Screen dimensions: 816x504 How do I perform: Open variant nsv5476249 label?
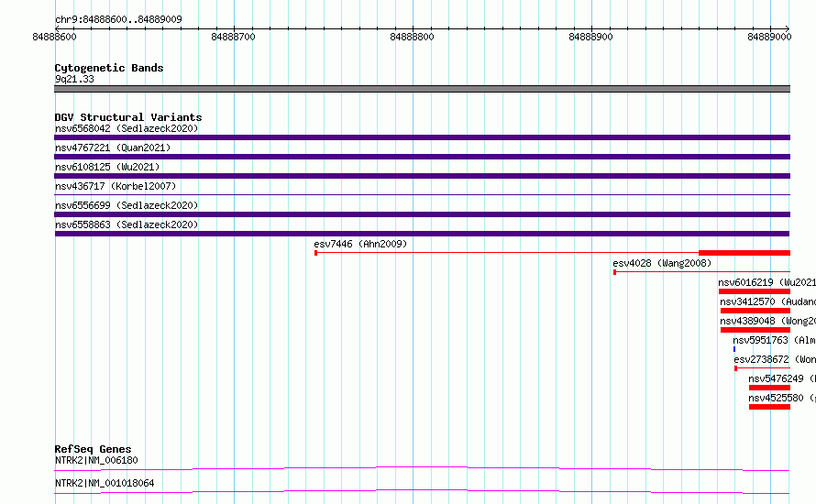782,378
